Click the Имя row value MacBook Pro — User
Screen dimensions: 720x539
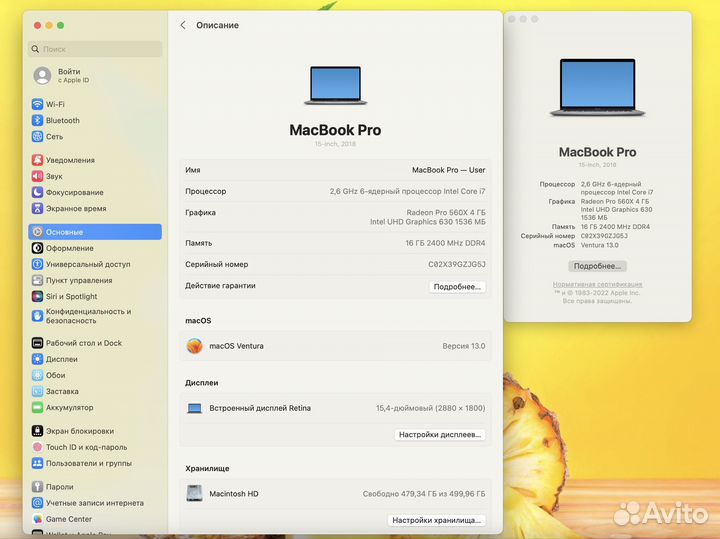(449, 170)
